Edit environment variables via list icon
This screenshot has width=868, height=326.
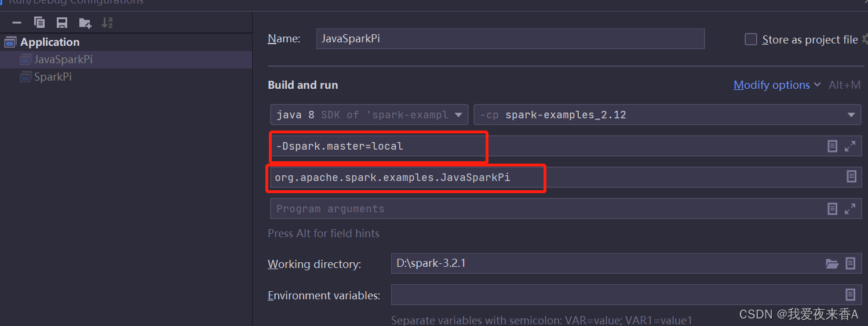click(850, 295)
